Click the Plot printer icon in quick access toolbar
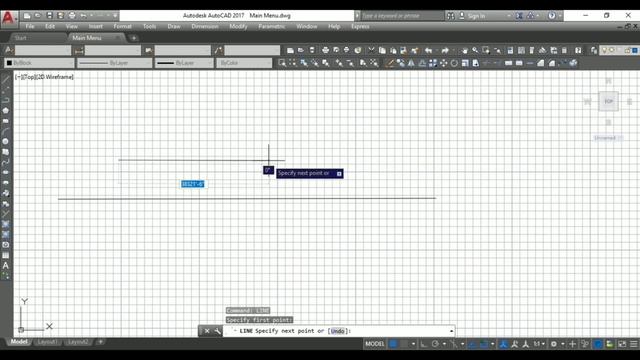This screenshot has height=360, width=640. click(x=72, y=16)
